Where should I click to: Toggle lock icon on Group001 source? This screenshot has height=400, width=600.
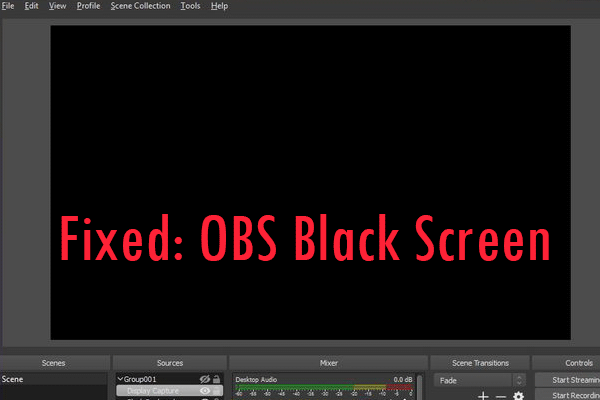point(217,379)
